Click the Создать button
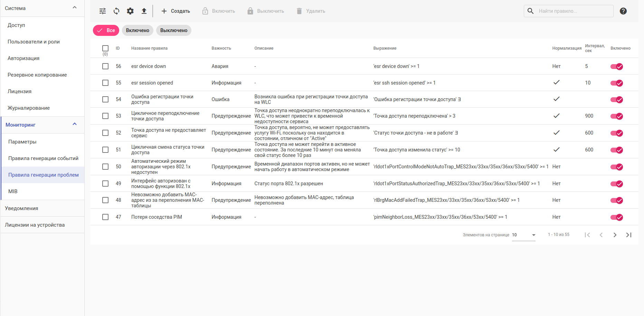644x316 pixels. click(x=176, y=11)
